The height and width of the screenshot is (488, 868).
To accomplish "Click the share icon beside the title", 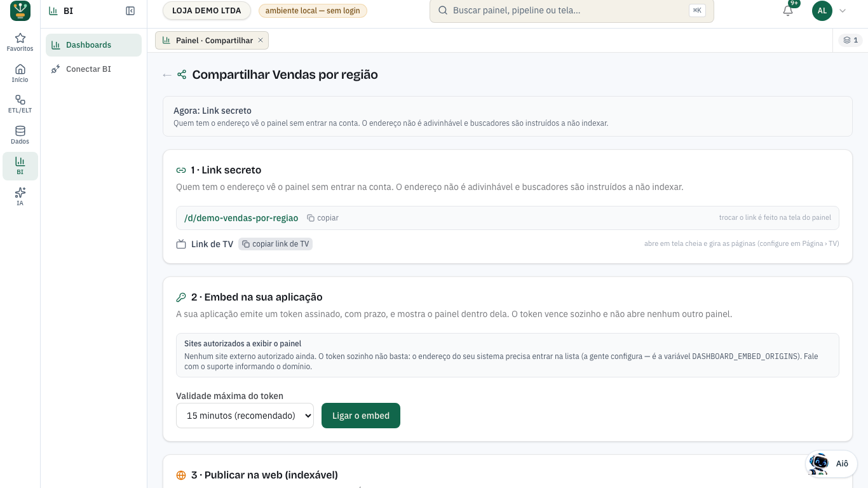I will coord(182,75).
